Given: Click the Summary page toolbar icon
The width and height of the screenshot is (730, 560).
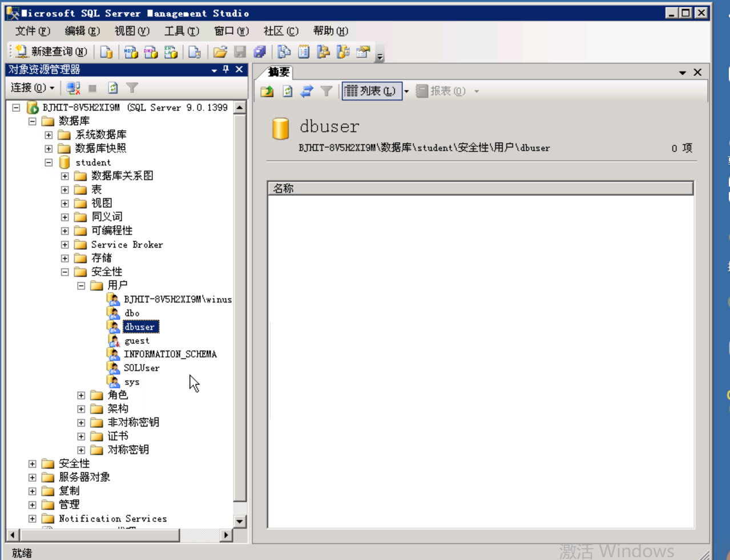Looking at the screenshot, I should point(304,52).
